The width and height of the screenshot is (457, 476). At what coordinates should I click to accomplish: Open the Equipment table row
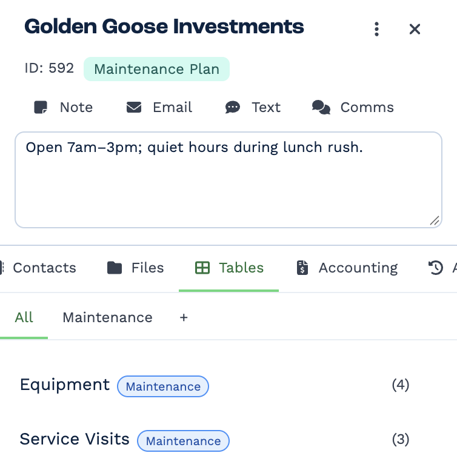click(215, 386)
